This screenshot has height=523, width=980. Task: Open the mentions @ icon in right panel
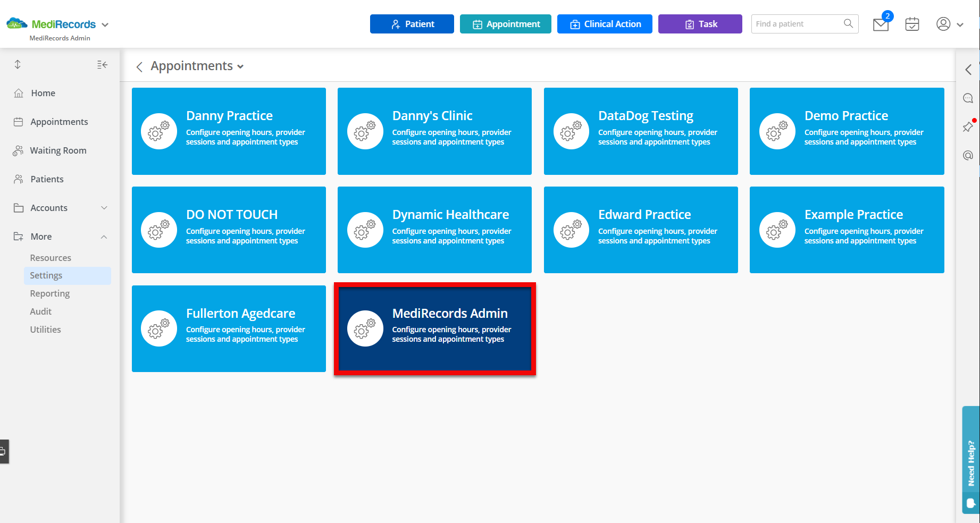pos(968,155)
